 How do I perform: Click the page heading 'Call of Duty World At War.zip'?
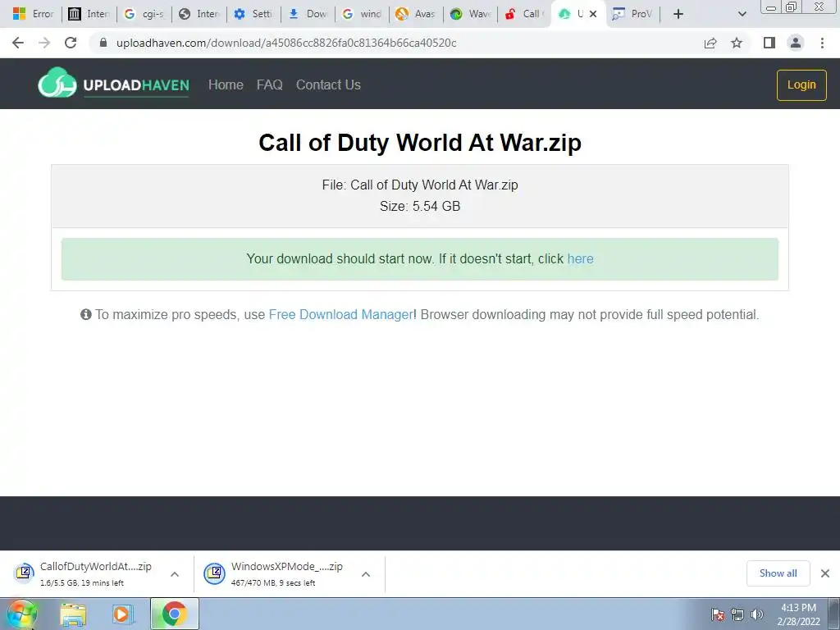pos(420,143)
